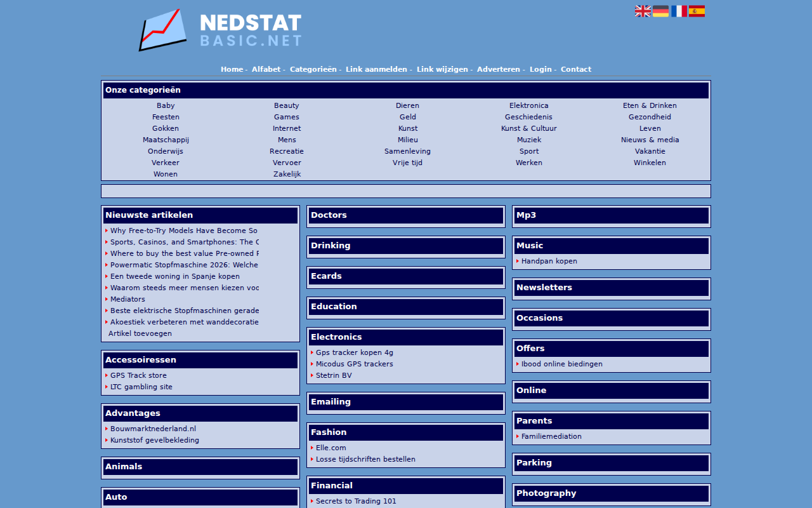
Task: Select the Elektronica category link
Action: pyautogui.click(x=529, y=105)
